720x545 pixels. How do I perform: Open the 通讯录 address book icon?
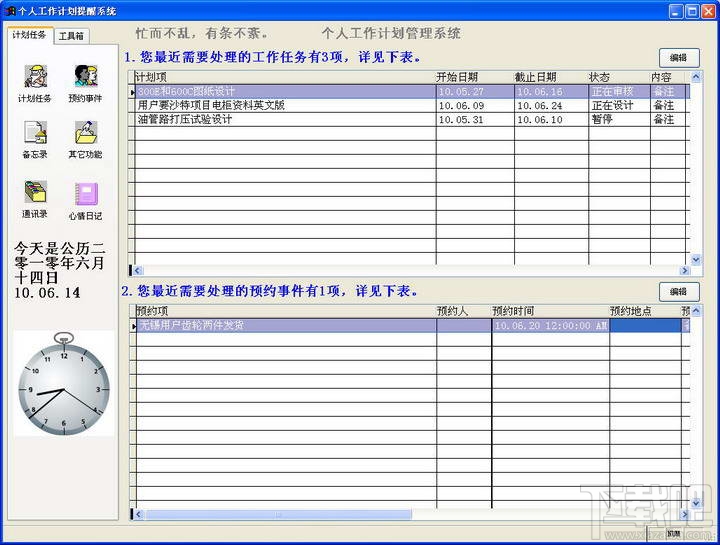point(35,192)
